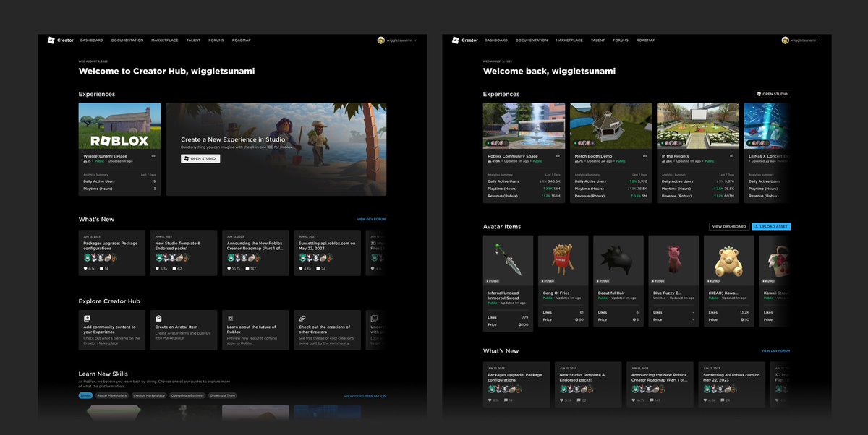Click 'Daily Active Users' row on Wiggletsunami's Place
This screenshot has height=435, width=868.
pos(120,181)
